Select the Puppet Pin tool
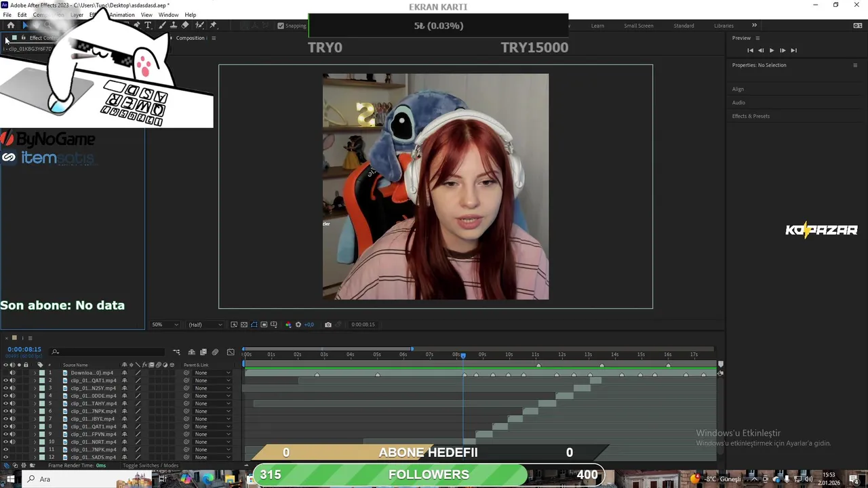 (x=213, y=25)
